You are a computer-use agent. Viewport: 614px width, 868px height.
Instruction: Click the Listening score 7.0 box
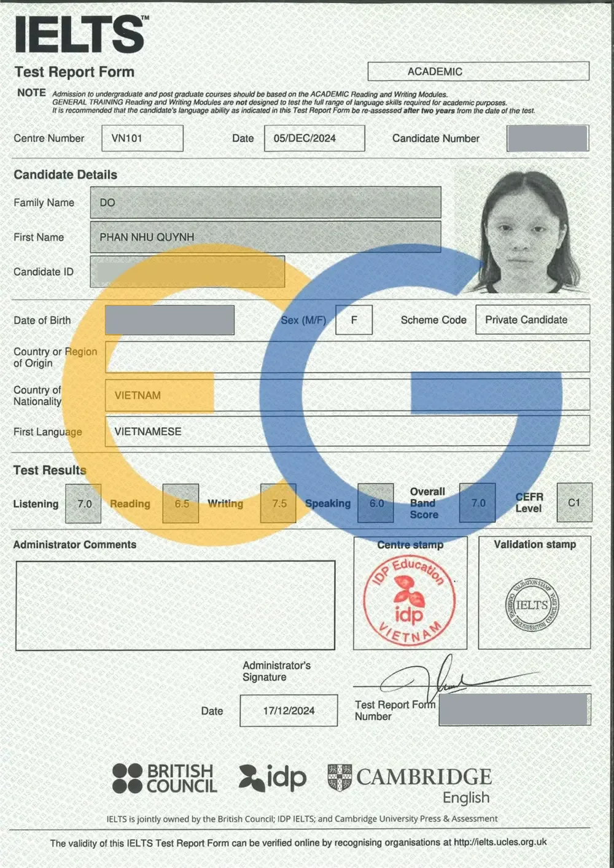point(84,503)
